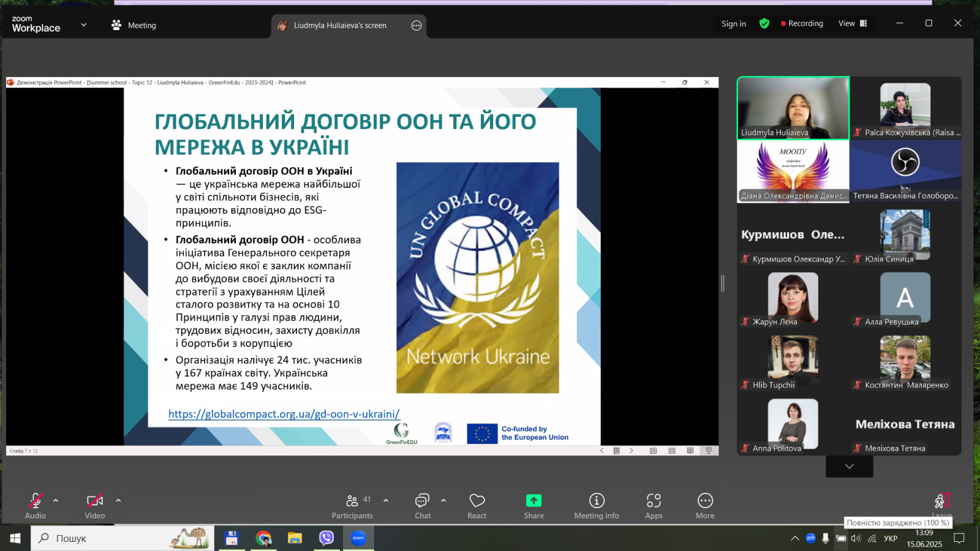Select Тетяна Василівна Голоборо... tile
Viewport: 980px width, 551px height.
tap(905, 171)
